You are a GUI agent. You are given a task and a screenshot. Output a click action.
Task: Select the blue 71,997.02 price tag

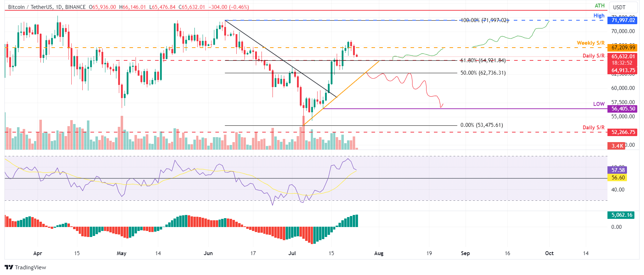click(x=623, y=20)
